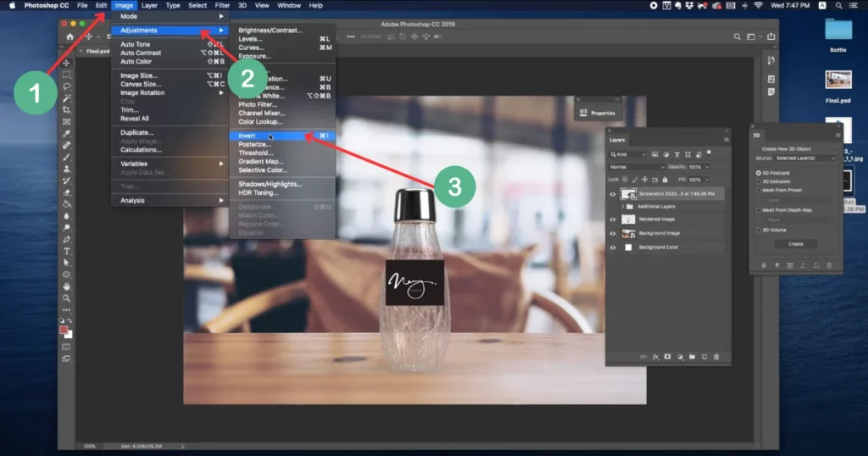The height and width of the screenshot is (456, 868).
Task: Select the Magic Wand tool
Action: 66,98
